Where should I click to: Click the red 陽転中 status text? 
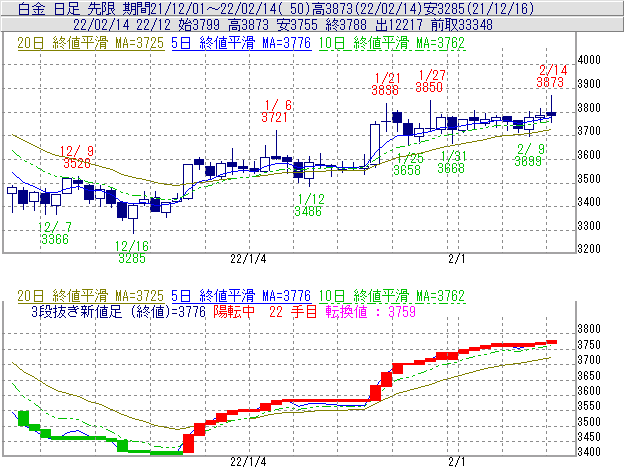[234, 312]
